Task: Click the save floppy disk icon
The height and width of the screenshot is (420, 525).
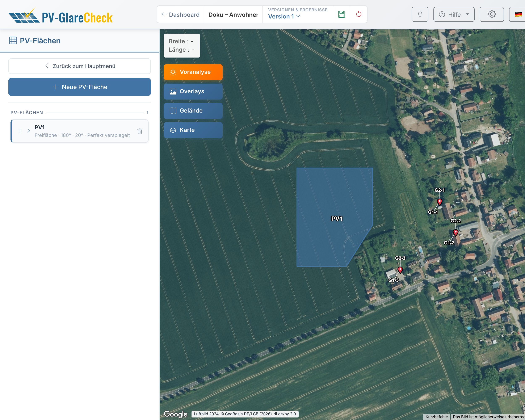Action: 341,14
